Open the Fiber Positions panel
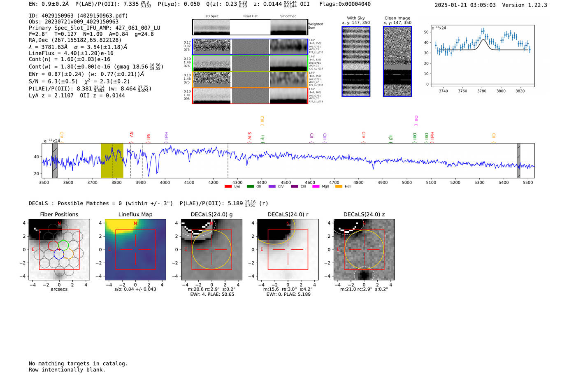Viewport: 576px width, 392px height. 59,250
